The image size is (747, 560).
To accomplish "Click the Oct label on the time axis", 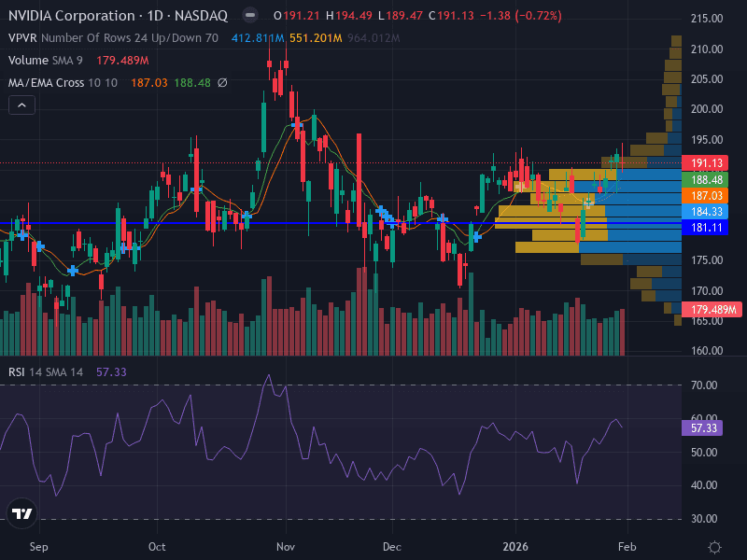I will (157, 547).
